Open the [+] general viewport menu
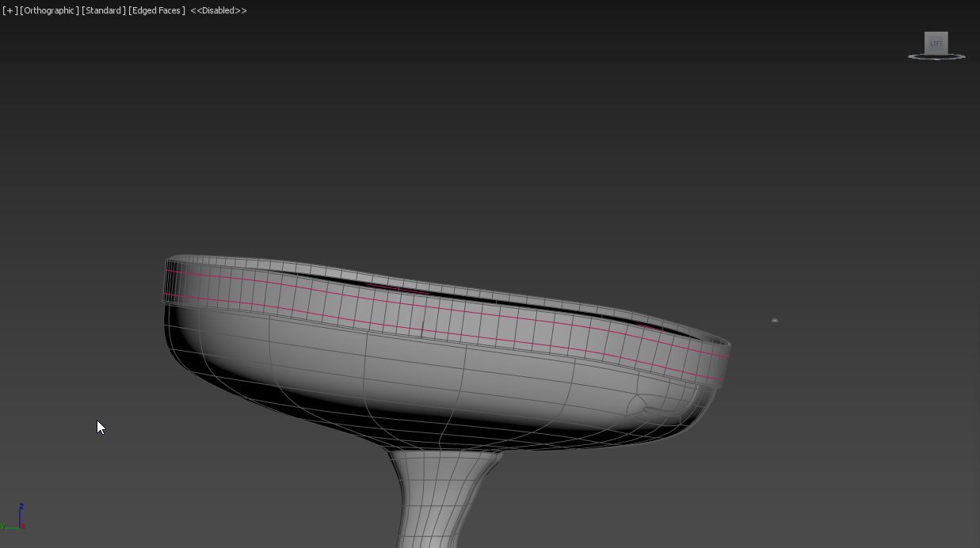The image size is (980, 548). click(10, 10)
